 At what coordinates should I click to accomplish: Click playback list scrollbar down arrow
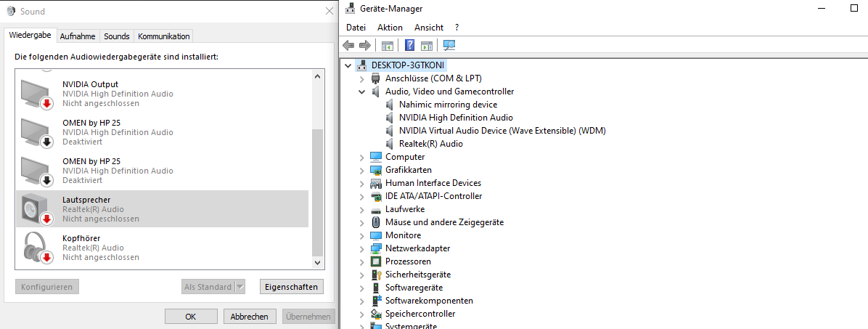click(317, 263)
